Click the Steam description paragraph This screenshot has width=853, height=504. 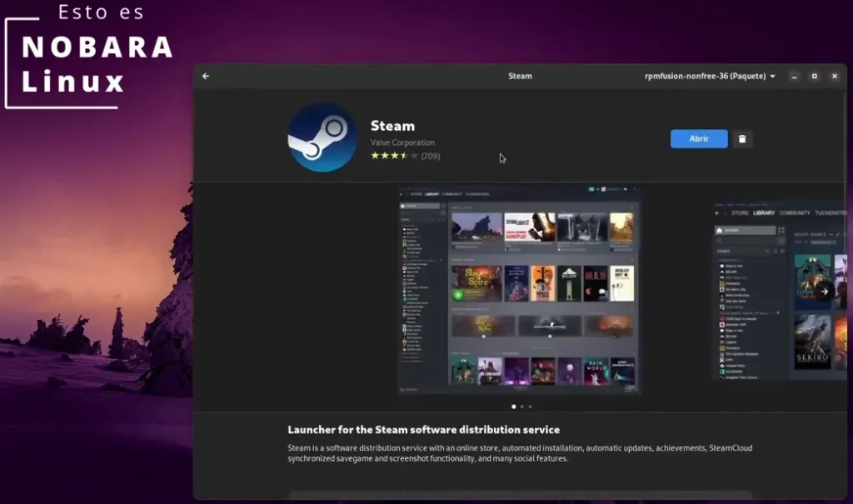click(520, 453)
